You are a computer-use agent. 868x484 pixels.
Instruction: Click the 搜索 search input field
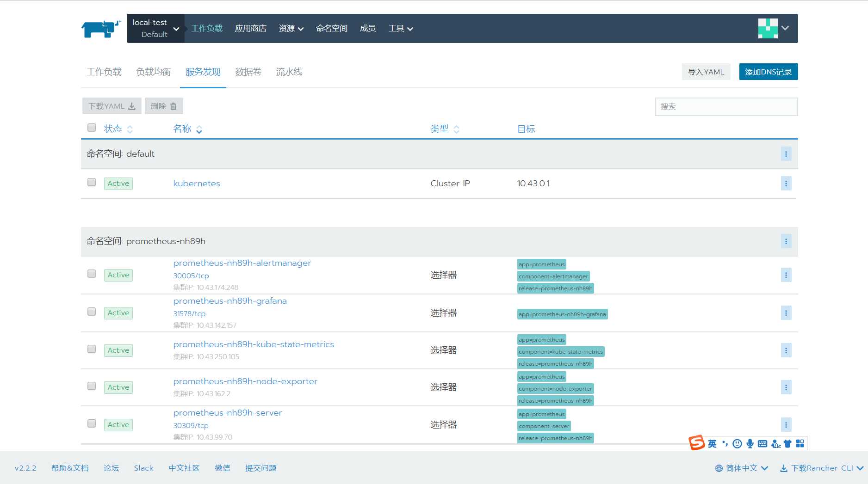tap(726, 107)
